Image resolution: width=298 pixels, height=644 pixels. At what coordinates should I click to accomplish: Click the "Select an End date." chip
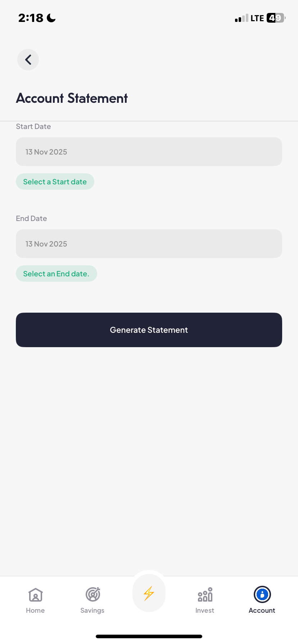coord(56,274)
